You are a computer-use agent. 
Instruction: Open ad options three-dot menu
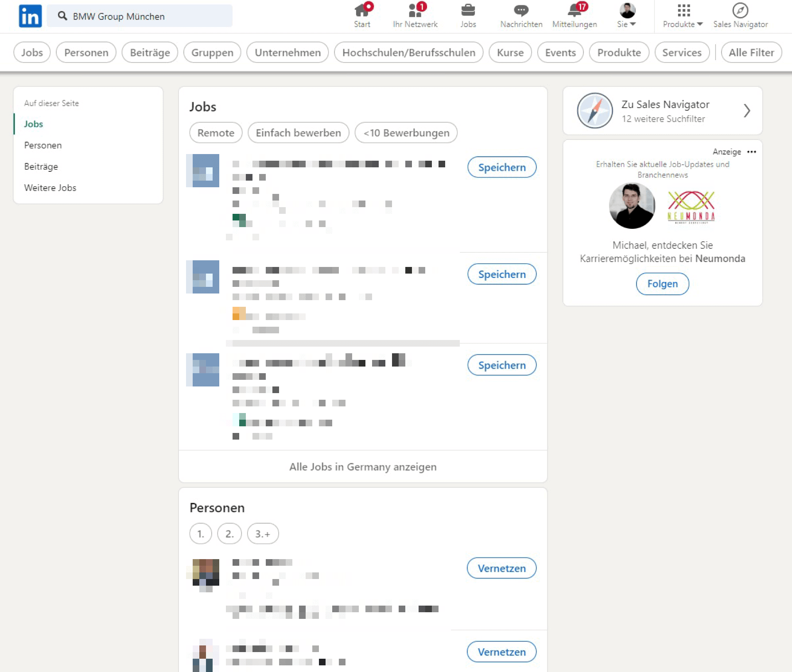pos(752,152)
